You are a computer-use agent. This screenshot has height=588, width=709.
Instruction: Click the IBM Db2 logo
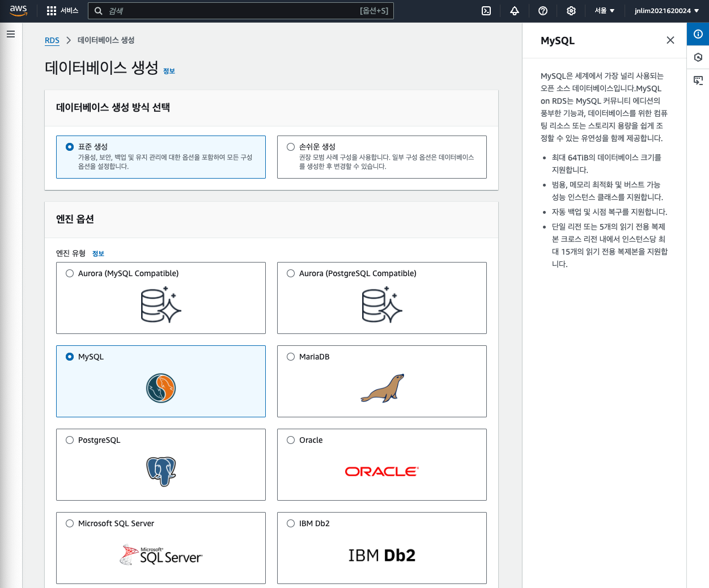382,556
